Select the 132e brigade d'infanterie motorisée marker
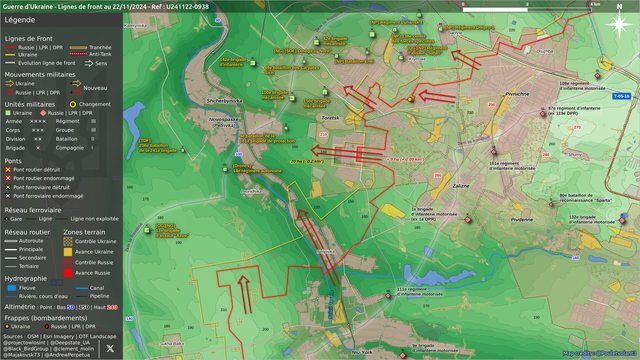This screenshot has width=640, height=360. pyautogui.click(x=622, y=220)
